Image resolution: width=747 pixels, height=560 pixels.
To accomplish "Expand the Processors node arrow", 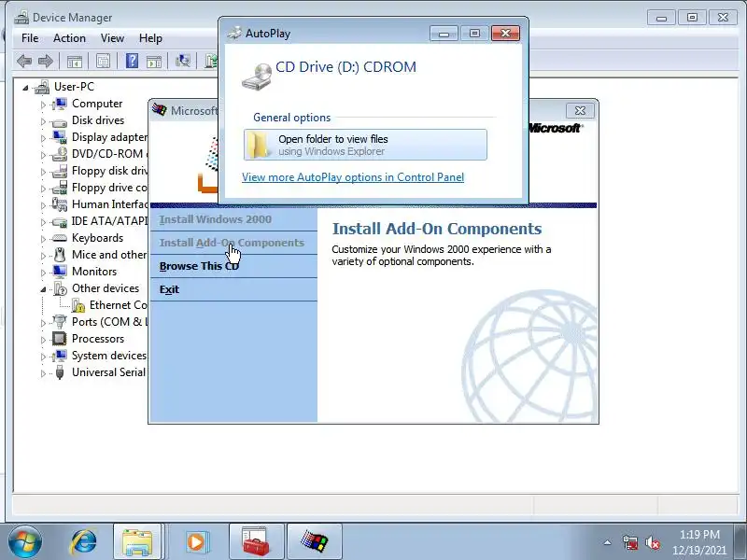I will pos(43,340).
